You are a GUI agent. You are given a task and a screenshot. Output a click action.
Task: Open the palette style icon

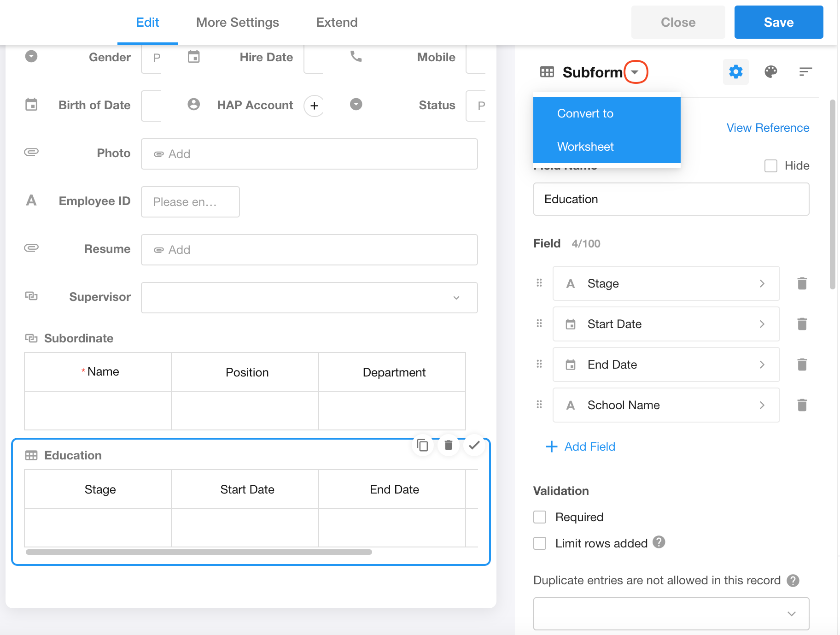coord(770,72)
